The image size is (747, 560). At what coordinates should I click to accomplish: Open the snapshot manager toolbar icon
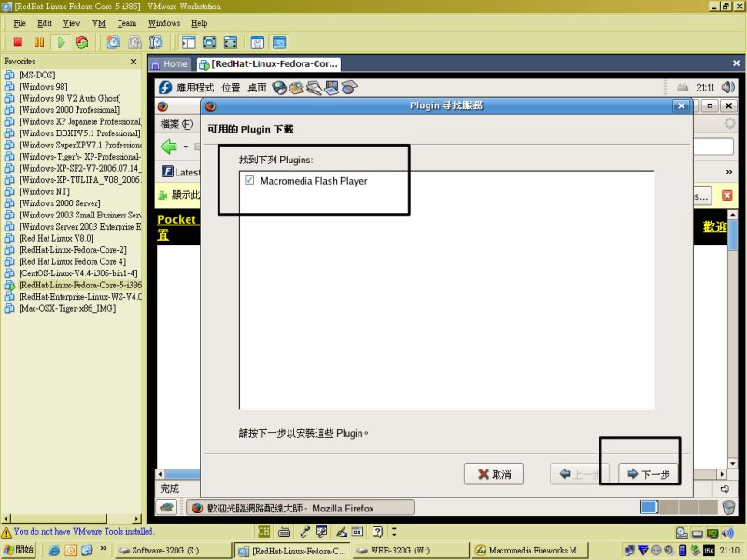(x=156, y=42)
